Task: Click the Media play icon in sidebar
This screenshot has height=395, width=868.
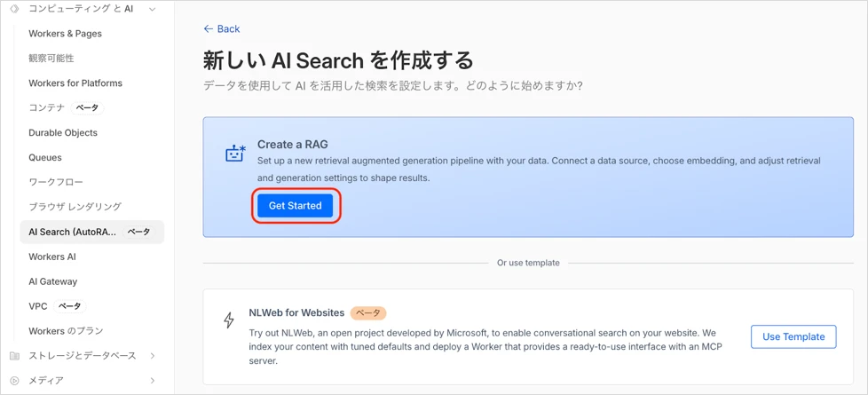Action: [14, 381]
